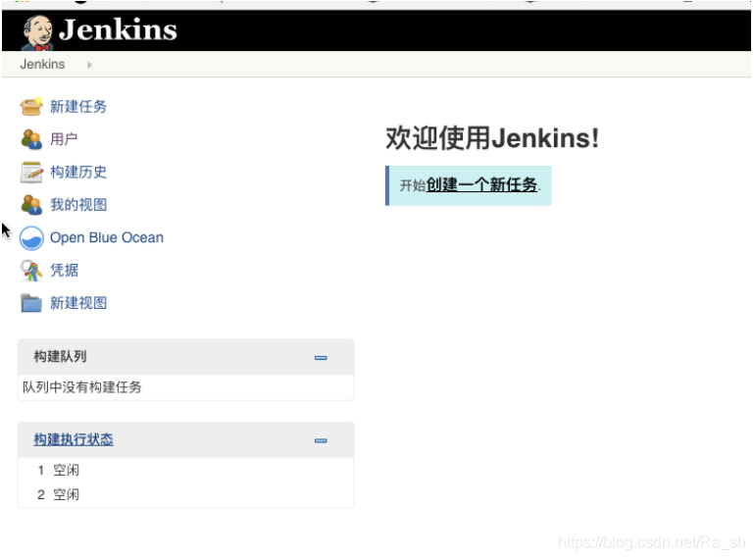Open the 新建视图 link
This screenshot has height=560, width=754.
tap(78, 303)
